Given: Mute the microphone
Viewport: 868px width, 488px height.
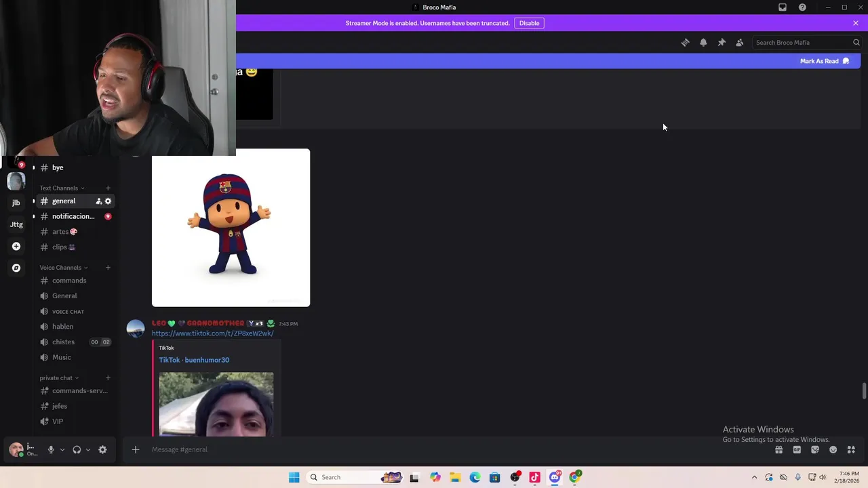Looking at the screenshot, I should (x=51, y=449).
